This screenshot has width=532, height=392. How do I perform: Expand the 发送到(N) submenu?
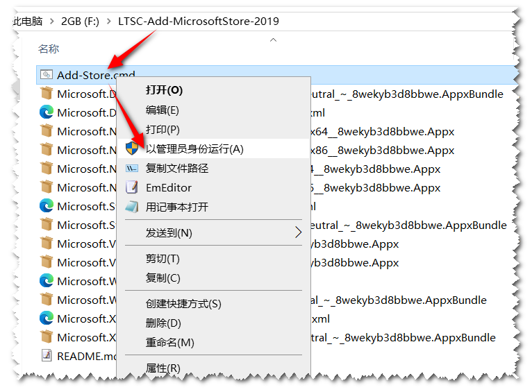tap(214, 232)
